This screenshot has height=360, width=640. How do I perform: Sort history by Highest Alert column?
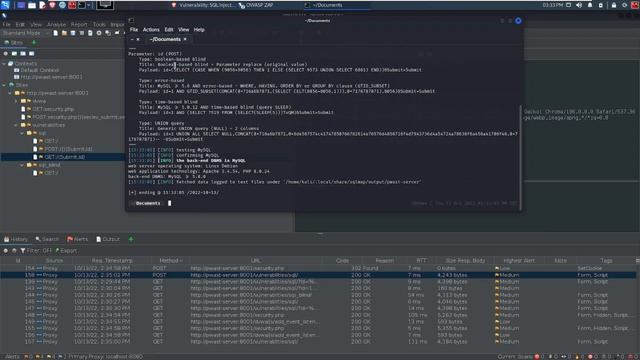coord(519,260)
